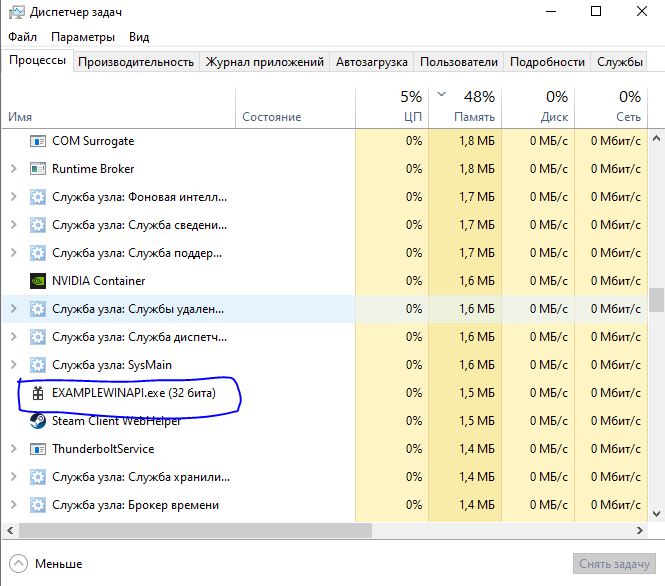Click the Меньше details toggle label

point(59,564)
